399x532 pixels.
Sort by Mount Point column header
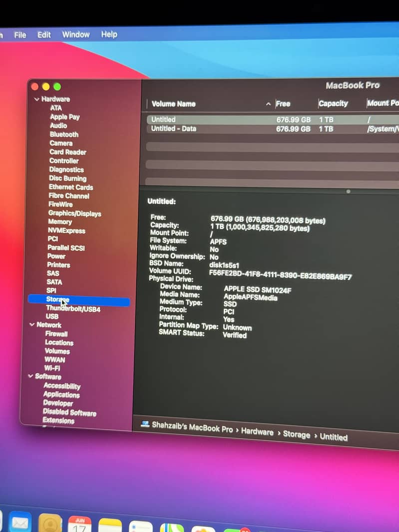(383, 103)
